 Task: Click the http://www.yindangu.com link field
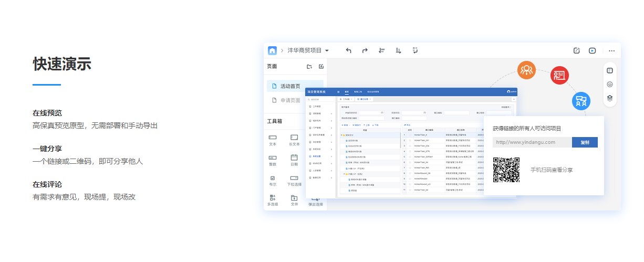(x=532, y=142)
